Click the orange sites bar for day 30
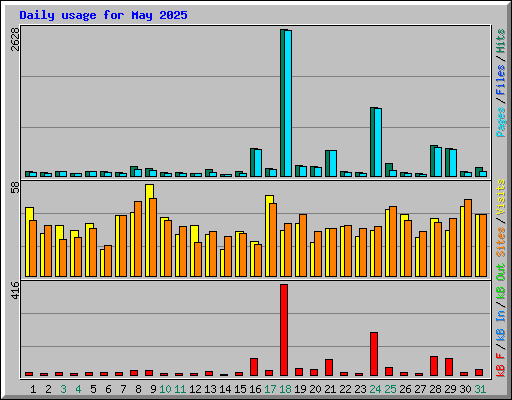 [468, 238]
